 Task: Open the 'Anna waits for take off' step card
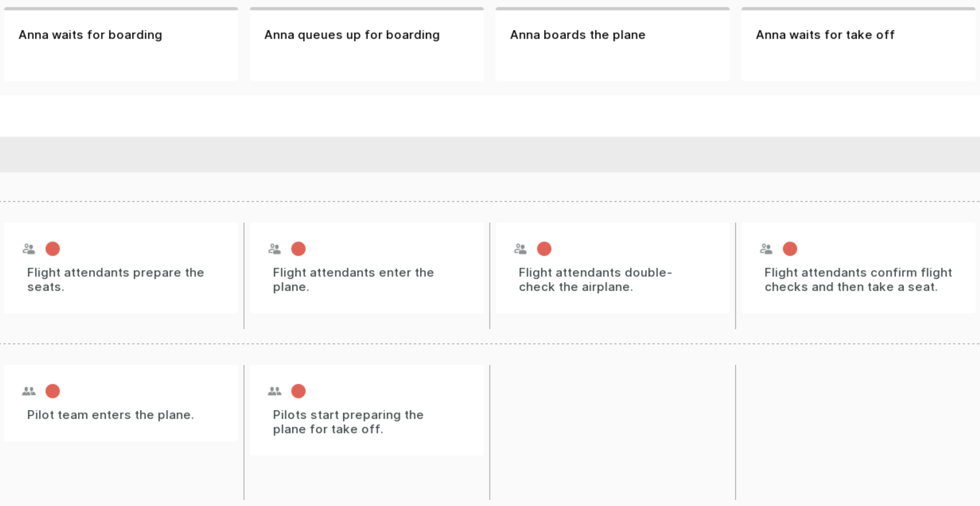click(x=858, y=44)
